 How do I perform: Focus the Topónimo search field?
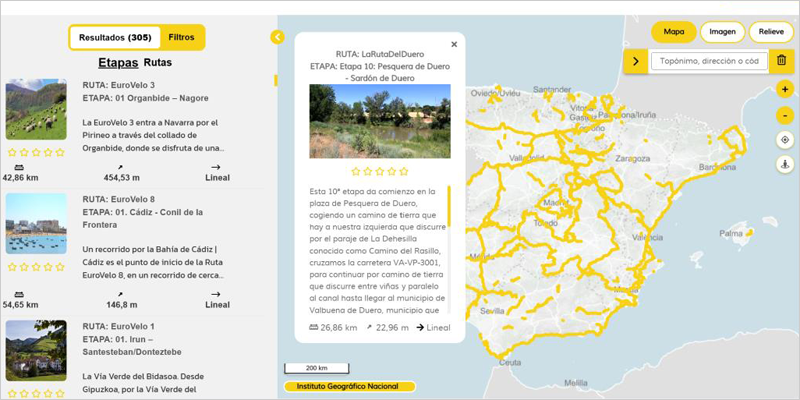[709, 61]
